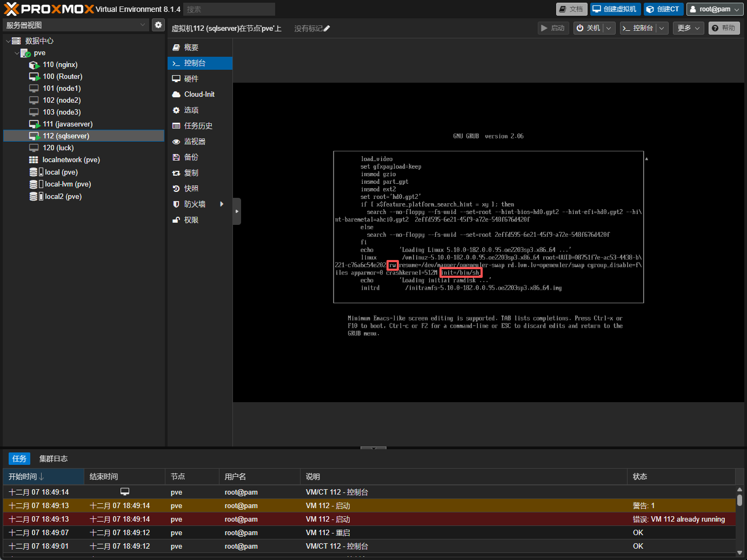
Task: Click the local-lvm (pve) storage icon
Action: click(36, 184)
